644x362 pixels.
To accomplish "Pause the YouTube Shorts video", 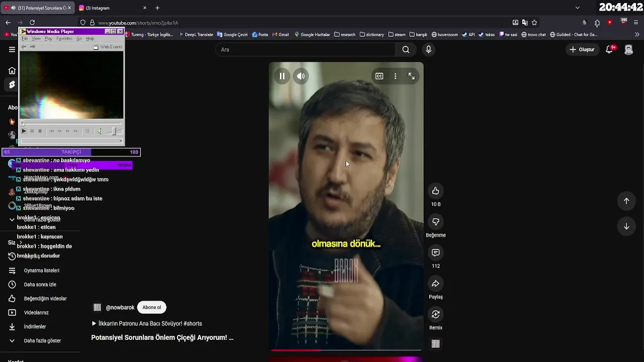I will pyautogui.click(x=282, y=76).
